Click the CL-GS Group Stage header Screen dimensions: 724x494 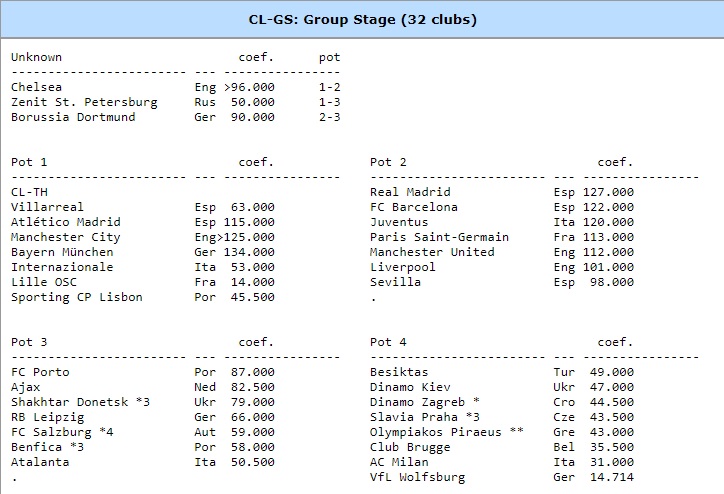coord(362,19)
